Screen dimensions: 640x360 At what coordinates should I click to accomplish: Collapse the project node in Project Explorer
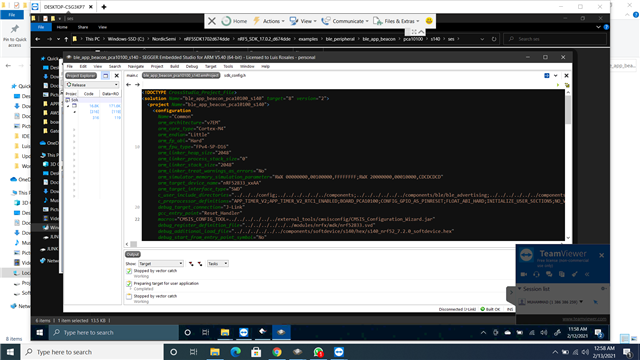68,106
